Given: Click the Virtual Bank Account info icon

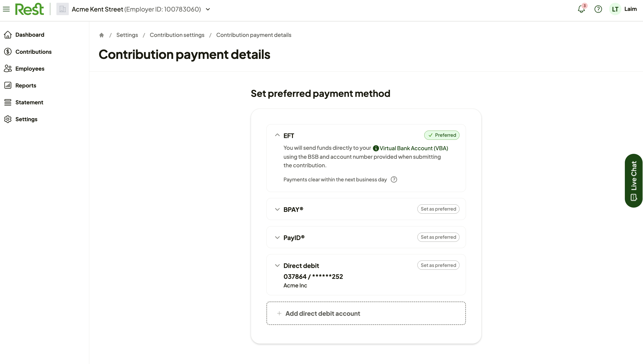Looking at the screenshot, I should [x=376, y=148].
